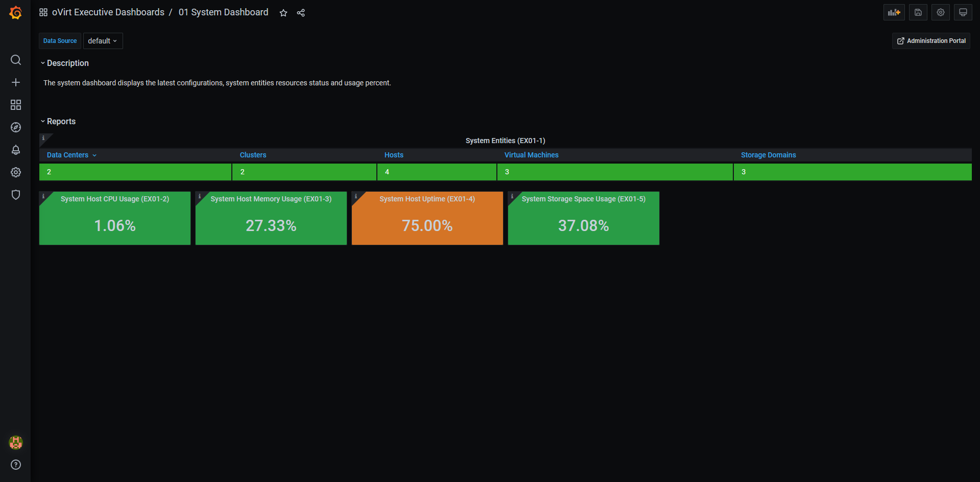Open System Host CPU Usage panel title menu
The image size is (980, 482).
pos(115,199)
